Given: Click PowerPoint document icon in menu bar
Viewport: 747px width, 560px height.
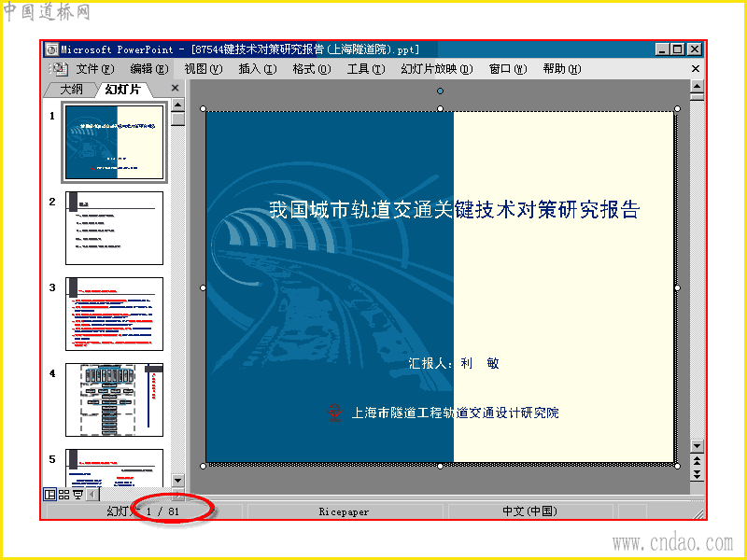Looking at the screenshot, I should pyautogui.click(x=60, y=69).
